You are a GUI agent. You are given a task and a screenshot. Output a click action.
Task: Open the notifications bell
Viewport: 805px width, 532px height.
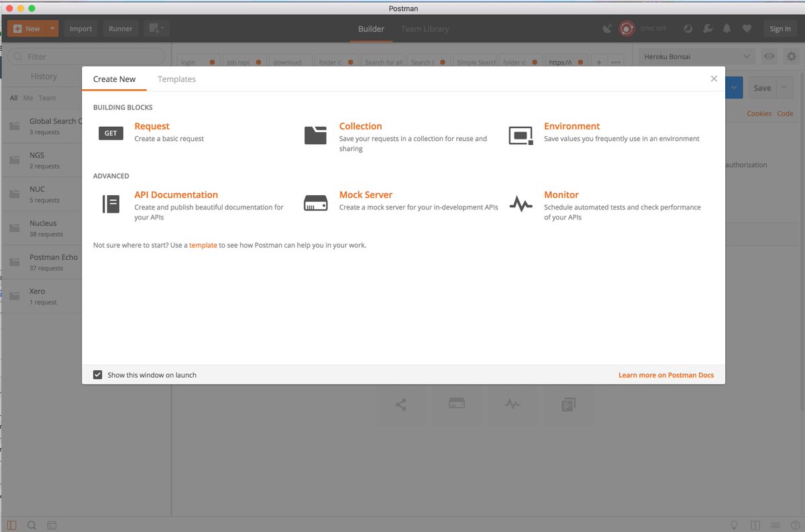[x=727, y=29]
